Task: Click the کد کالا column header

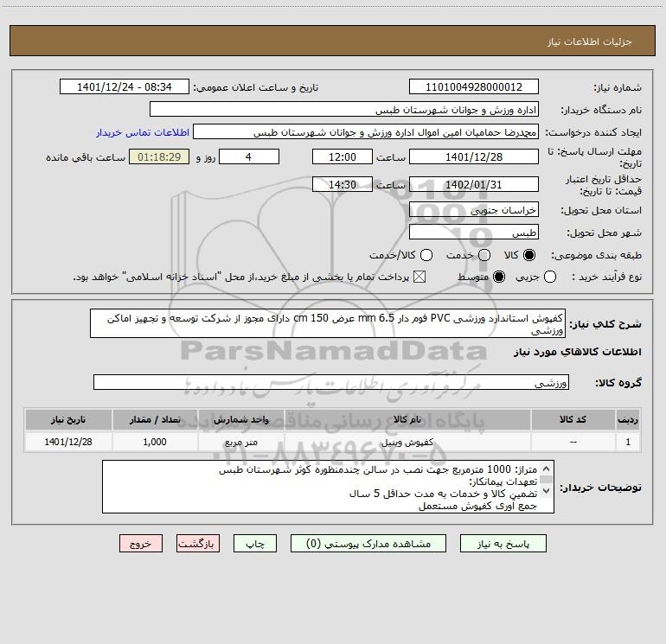Action: click(x=573, y=419)
